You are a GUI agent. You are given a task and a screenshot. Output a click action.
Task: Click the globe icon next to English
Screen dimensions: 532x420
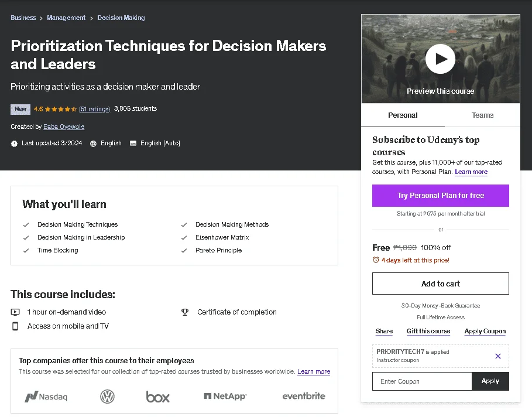point(93,144)
